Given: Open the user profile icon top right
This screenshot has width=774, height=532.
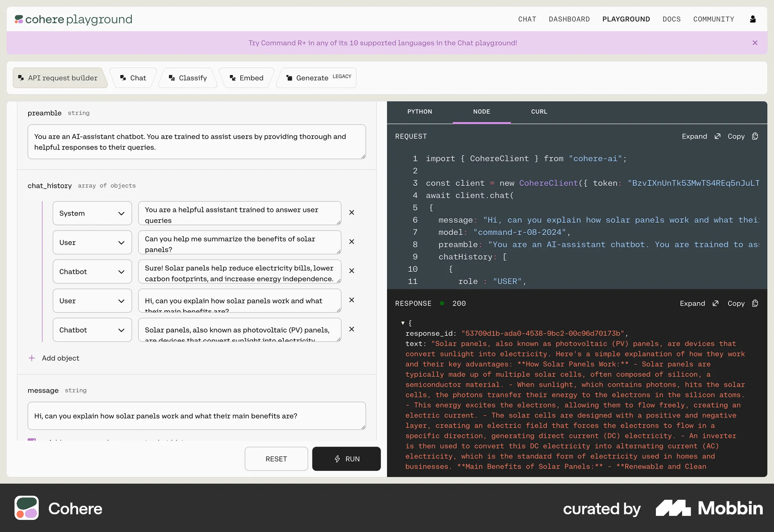Looking at the screenshot, I should point(753,19).
